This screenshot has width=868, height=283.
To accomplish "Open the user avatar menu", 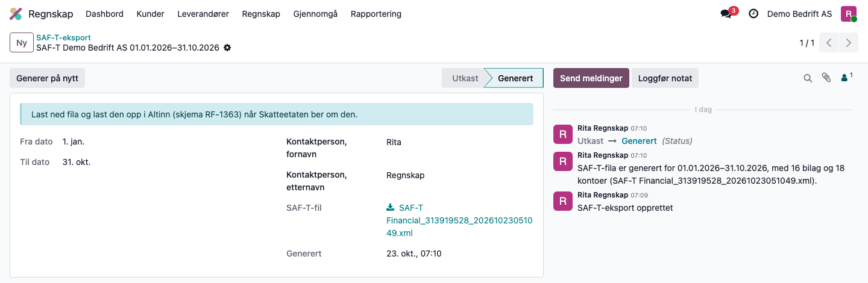I will (849, 14).
